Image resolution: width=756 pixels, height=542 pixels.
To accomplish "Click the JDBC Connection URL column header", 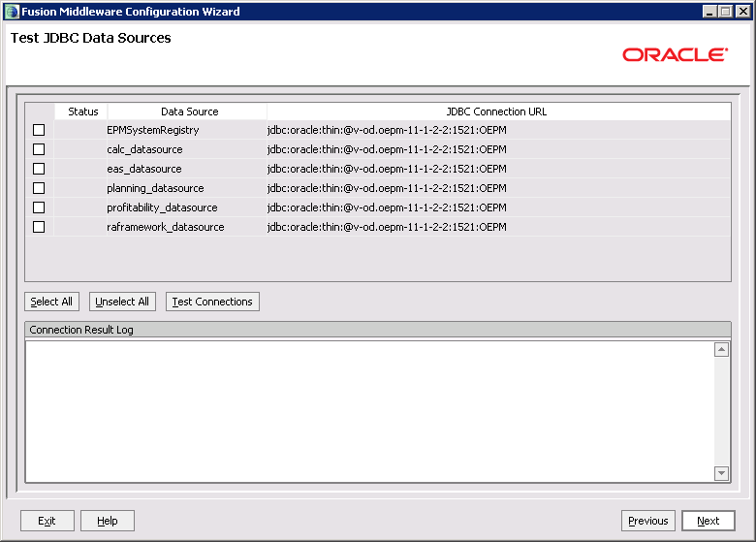I will [x=498, y=112].
